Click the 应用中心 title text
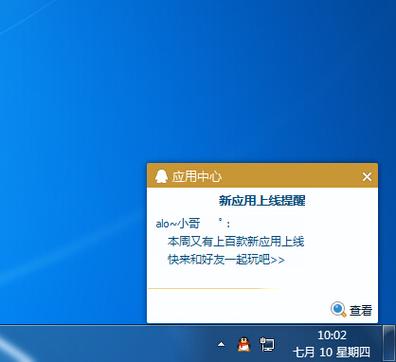The width and height of the screenshot is (396, 362). click(x=197, y=177)
